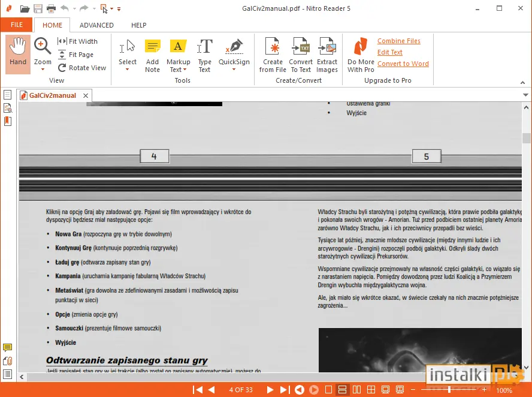Open the Convert to Word link
Viewport: 532px width, 397px height.
click(x=403, y=64)
